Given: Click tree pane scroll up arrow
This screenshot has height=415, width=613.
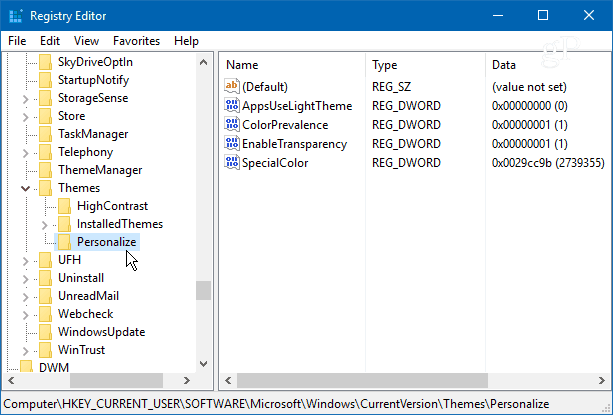Looking at the screenshot, I should coord(203,62).
